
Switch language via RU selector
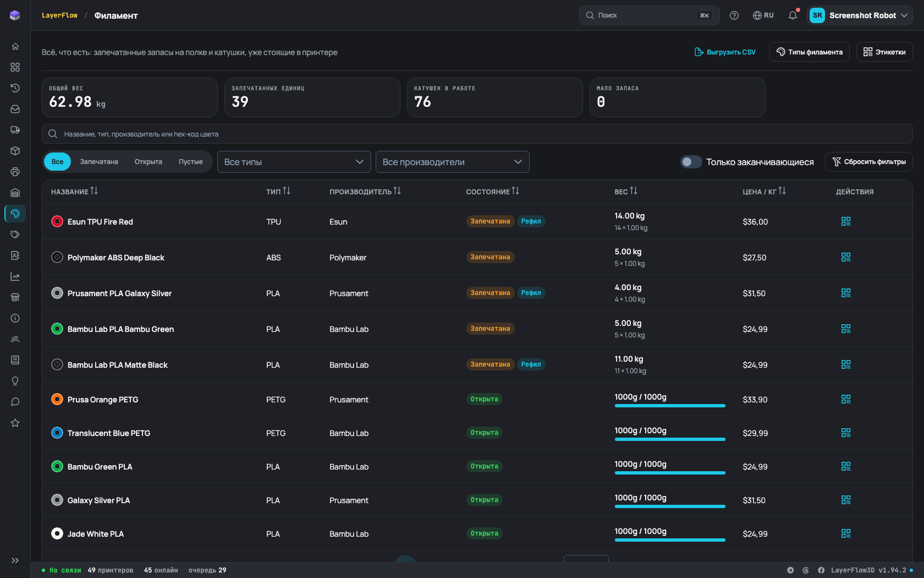click(763, 15)
